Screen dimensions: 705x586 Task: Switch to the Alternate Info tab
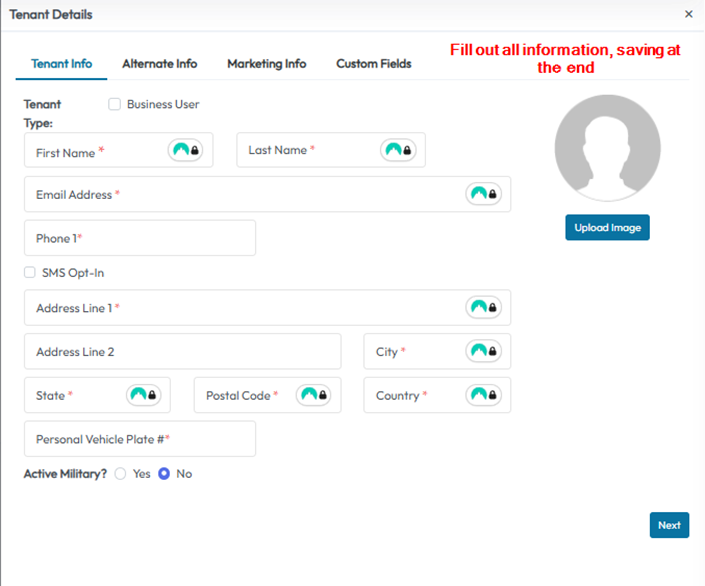pos(159,64)
